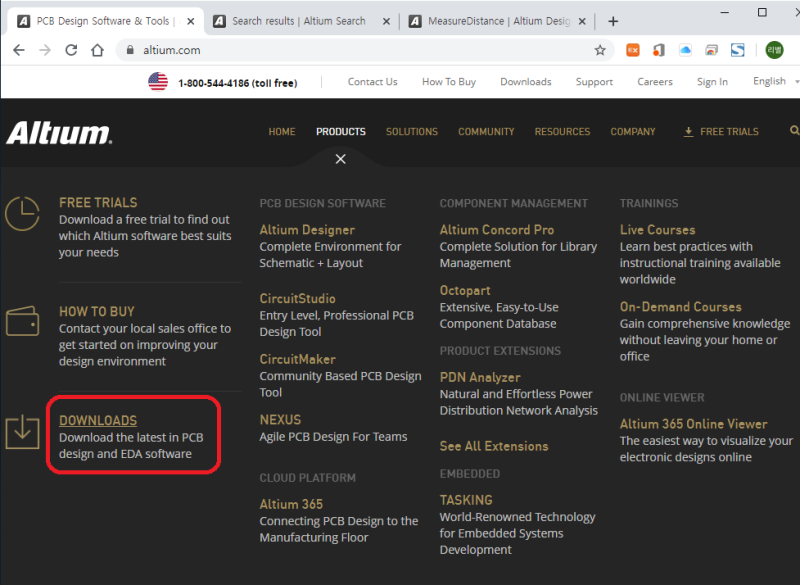800x585 pixels.
Task: Click the Free Trials clock icon
Action: pos(22,214)
